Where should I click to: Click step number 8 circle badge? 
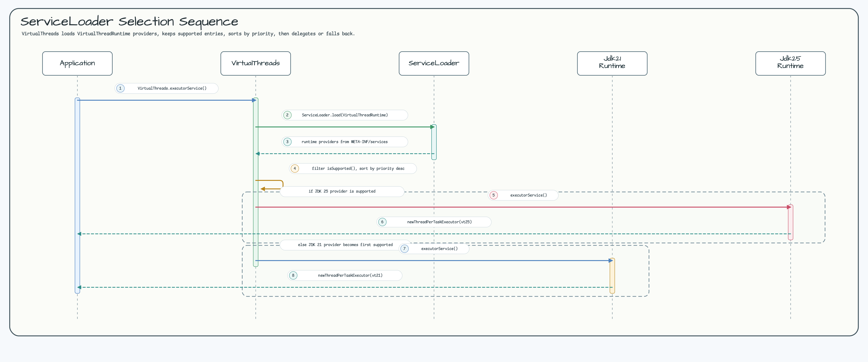pyautogui.click(x=293, y=275)
